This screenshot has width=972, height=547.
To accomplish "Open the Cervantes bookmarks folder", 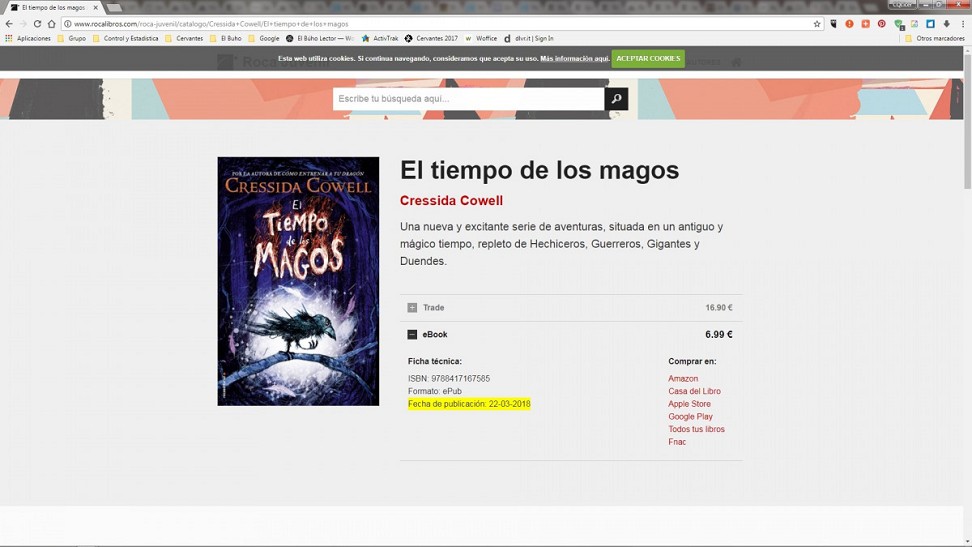I will (184, 39).
